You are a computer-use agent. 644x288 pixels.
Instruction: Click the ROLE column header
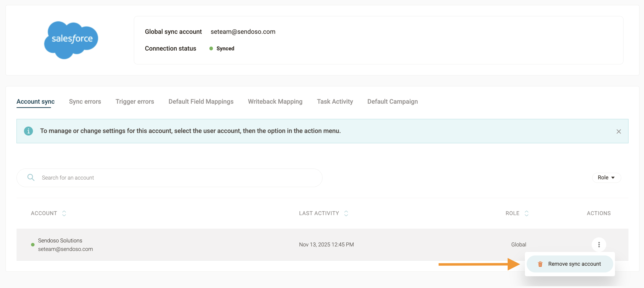(x=512, y=213)
